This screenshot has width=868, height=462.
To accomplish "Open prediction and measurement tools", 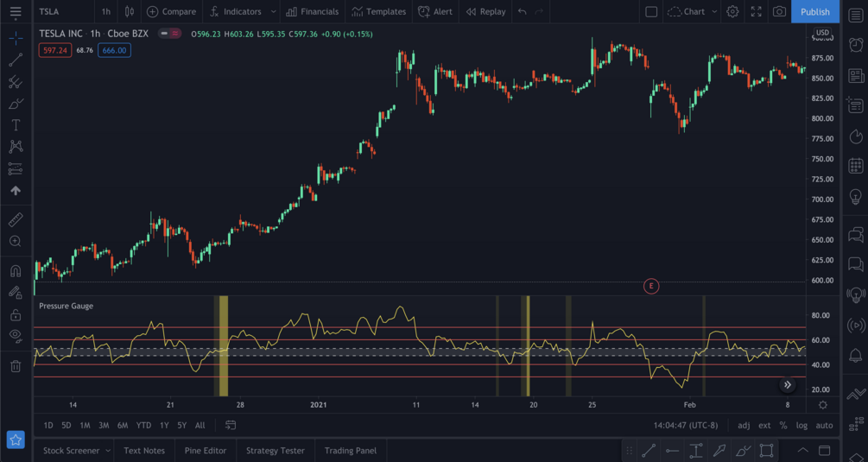I will coord(16,168).
